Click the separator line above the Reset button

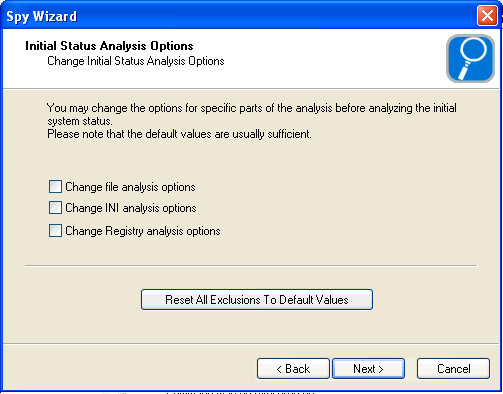tap(251, 266)
